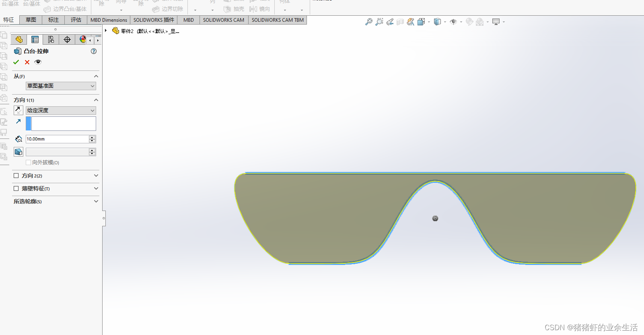Expand the 方向 2 section chevron
This screenshot has width=644, height=335.
pyautogui.click(x=96, y=176)
